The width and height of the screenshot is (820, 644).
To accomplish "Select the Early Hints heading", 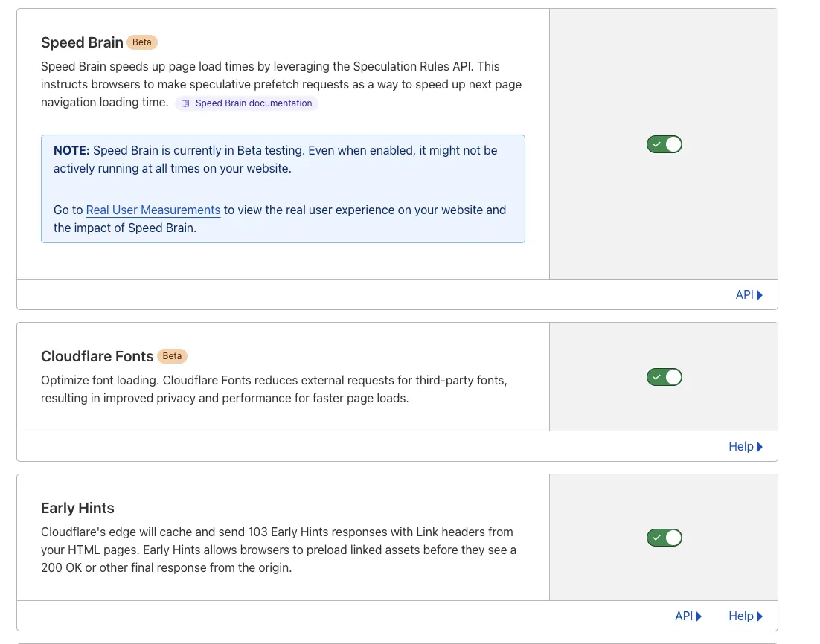I will pyautogui.click(x=77, y=508).
